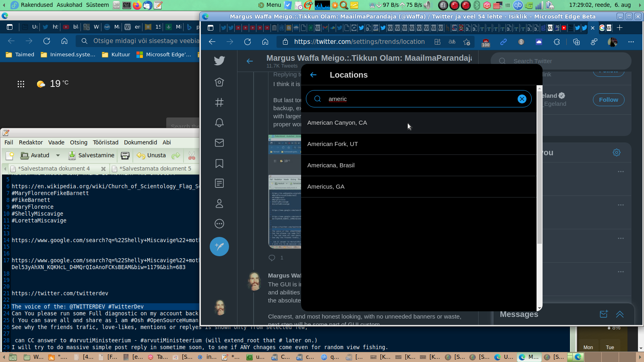Open the Avatud recent-files dropdown arrow
This screenshot has height=362, width=644.
click(58, 156)
